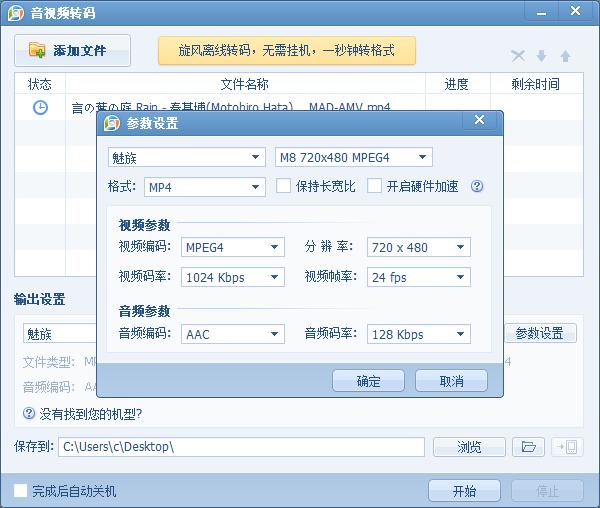
Task: Click the 没有找到您的机型 help link
Action: [x=91, y=414]
